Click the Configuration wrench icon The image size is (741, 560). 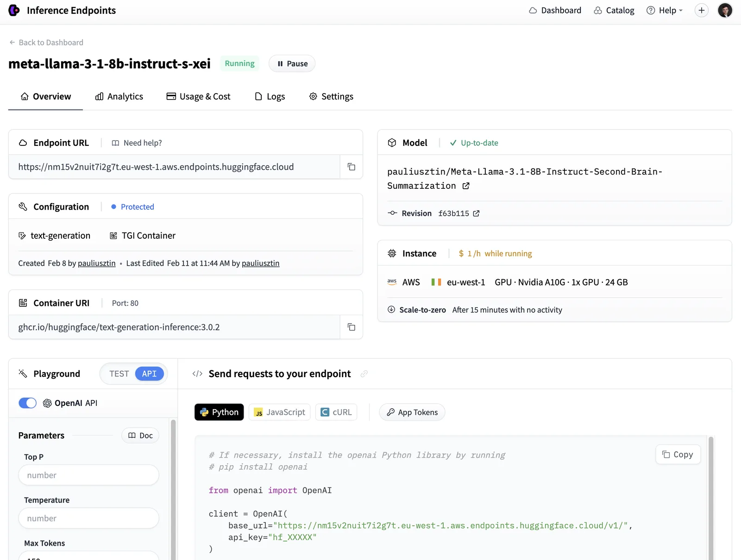[x=23, y=207]
